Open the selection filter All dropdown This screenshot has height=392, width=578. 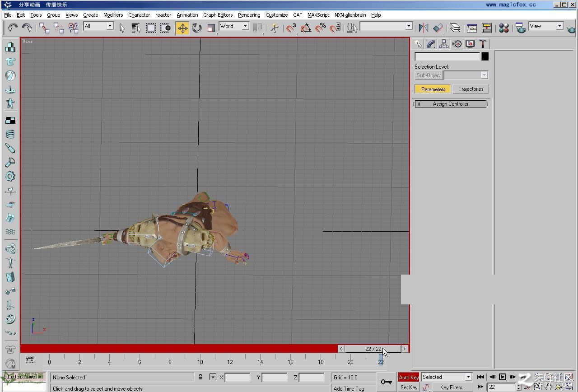98,26
